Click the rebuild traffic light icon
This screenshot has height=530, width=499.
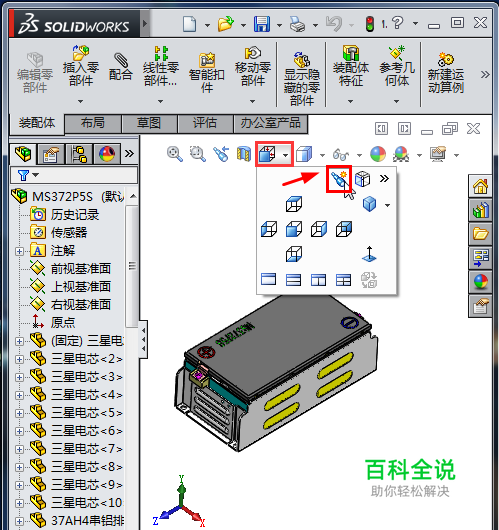coord(370,24)
